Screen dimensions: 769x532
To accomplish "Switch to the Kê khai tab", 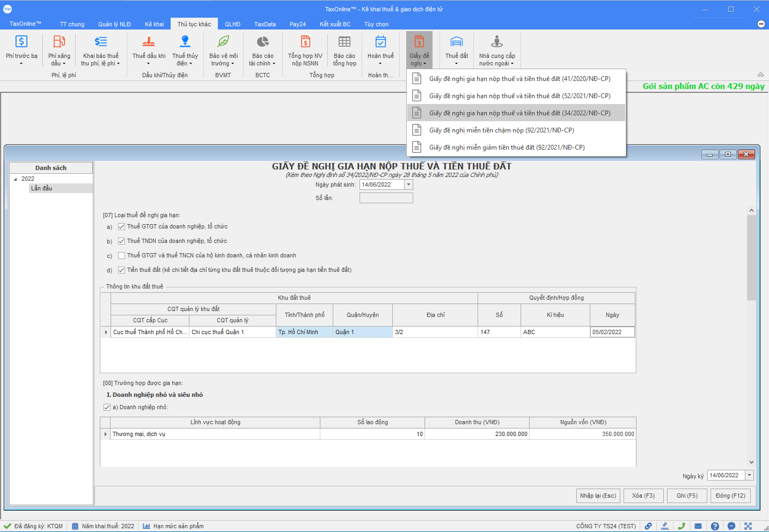I will tap(155, 24).
